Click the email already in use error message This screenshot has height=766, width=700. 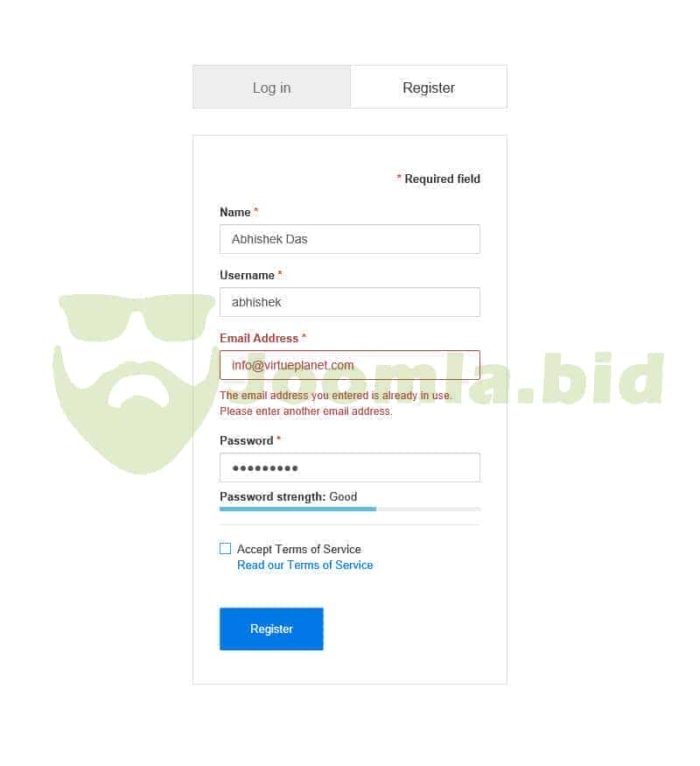click(336, 403)
